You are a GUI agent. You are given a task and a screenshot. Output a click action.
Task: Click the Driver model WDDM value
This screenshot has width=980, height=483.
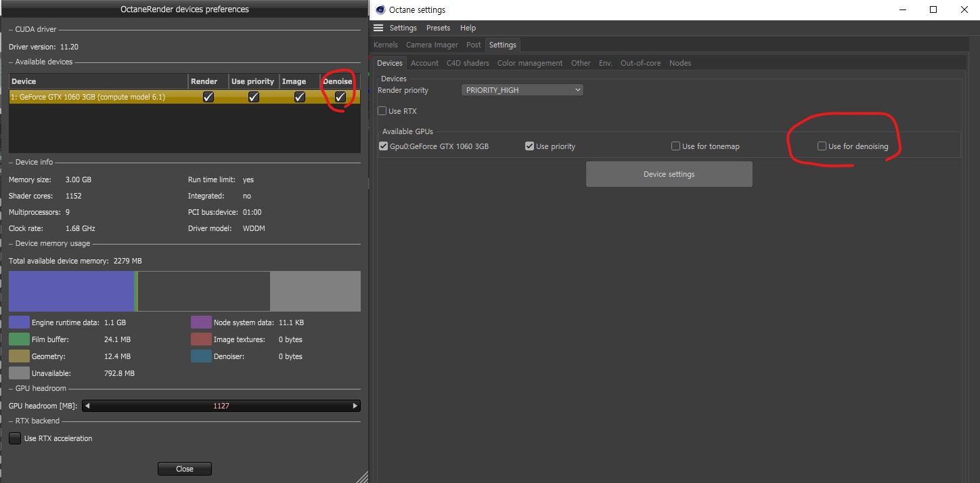coord(254,228)
